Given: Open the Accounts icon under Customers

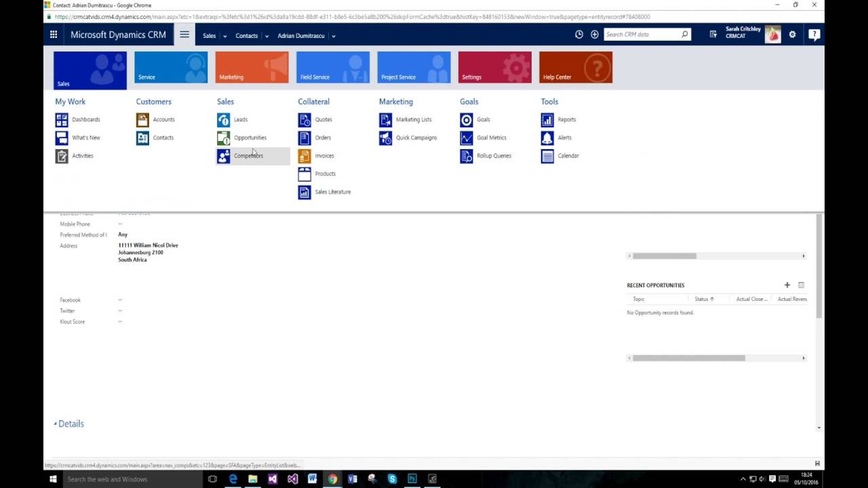Looking at the screenshot, I should click(x=142, y=120).
